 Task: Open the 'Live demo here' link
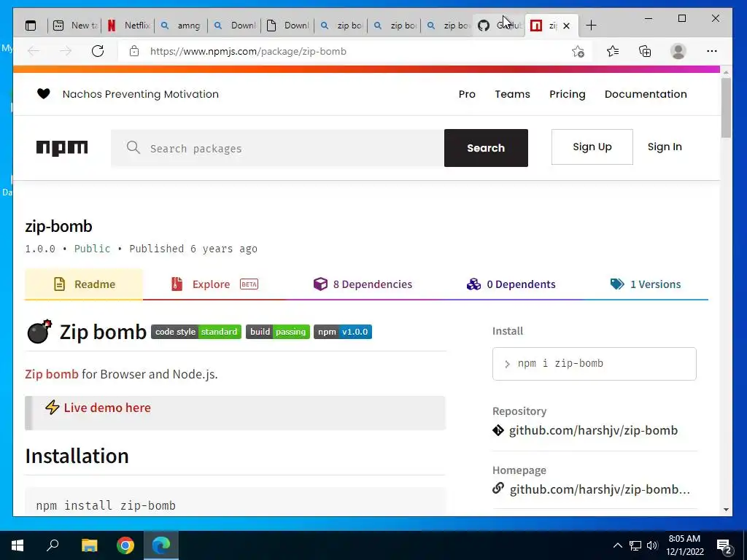(x=107, y=408)
